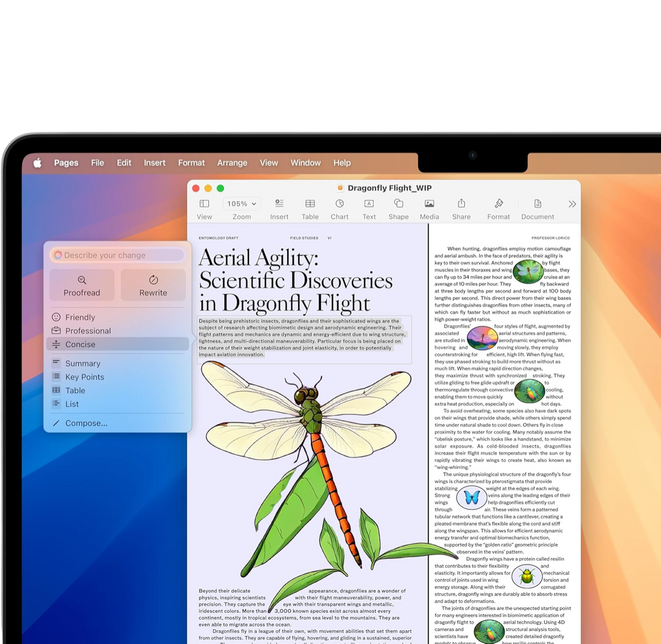
Task: Select the Friendly tone option
Action: [x=117, y=317]
